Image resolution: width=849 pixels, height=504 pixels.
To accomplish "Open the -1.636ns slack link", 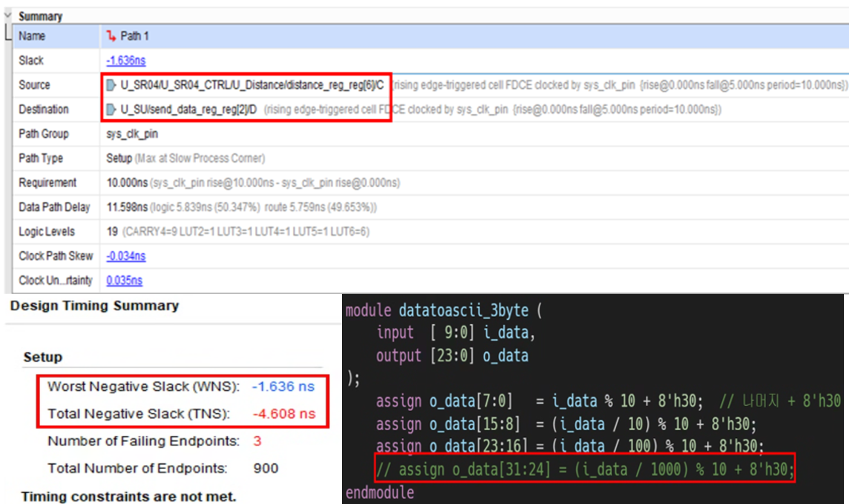I will tap(126, 60).
